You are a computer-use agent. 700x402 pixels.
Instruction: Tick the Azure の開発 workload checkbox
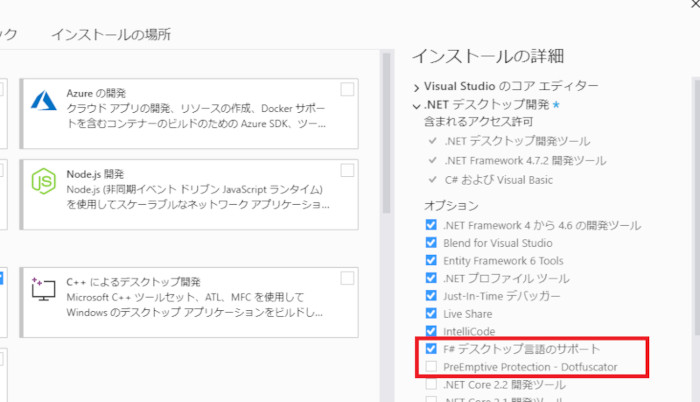pyautogui.click(x=347, y=89)
